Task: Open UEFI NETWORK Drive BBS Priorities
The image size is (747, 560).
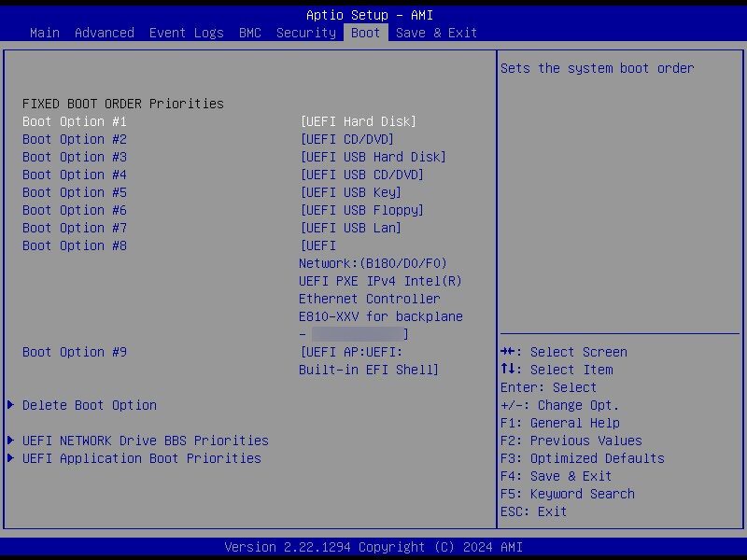Action: pyautogui.click(x=145, y=441)
